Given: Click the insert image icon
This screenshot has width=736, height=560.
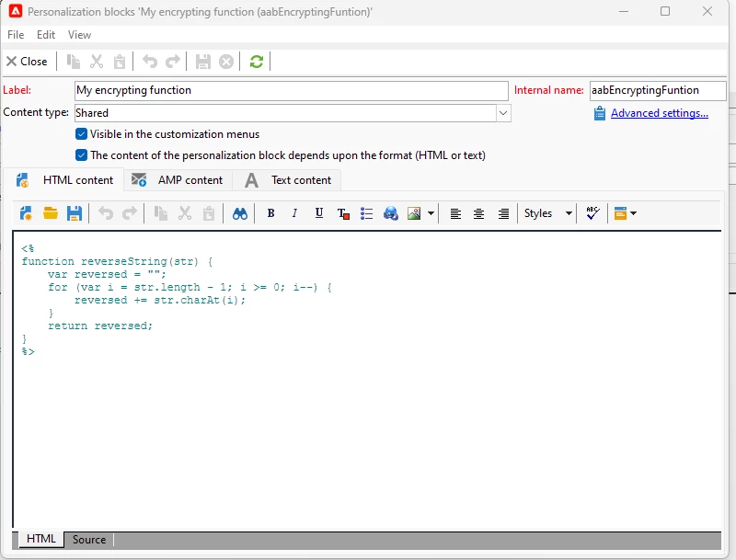Looking at the screenshot, I should (414, 213).
